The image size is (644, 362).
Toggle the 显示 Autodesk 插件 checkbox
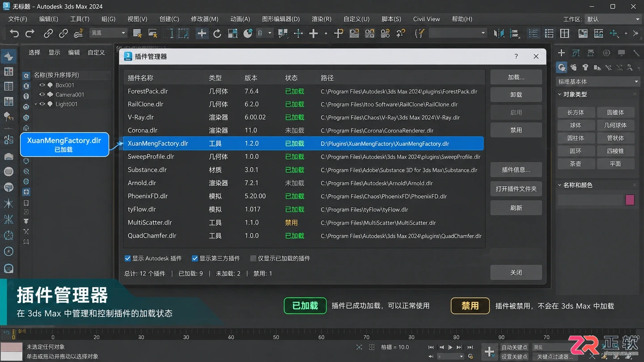click(x=127, y=258)
